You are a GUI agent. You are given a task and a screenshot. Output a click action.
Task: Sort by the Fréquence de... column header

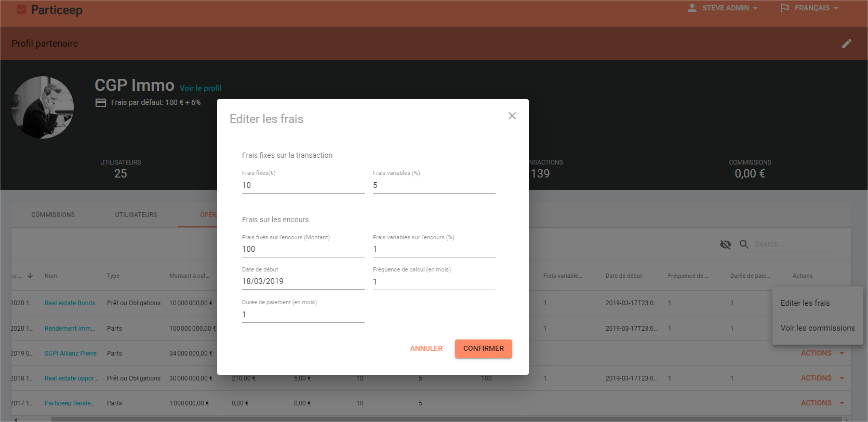(x=688, y=276)
